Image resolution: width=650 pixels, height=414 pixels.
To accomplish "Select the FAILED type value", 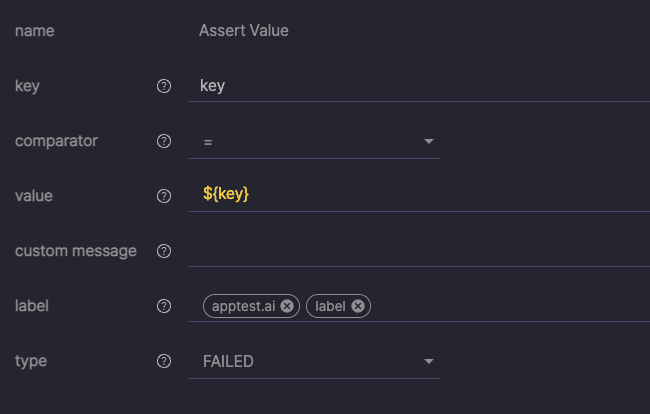I will coord(228,362).
